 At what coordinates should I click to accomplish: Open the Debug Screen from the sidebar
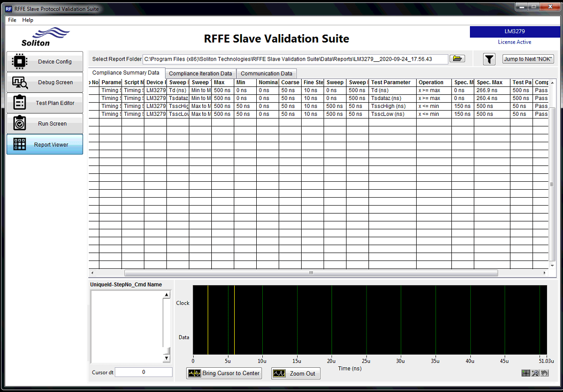(44, 82)
